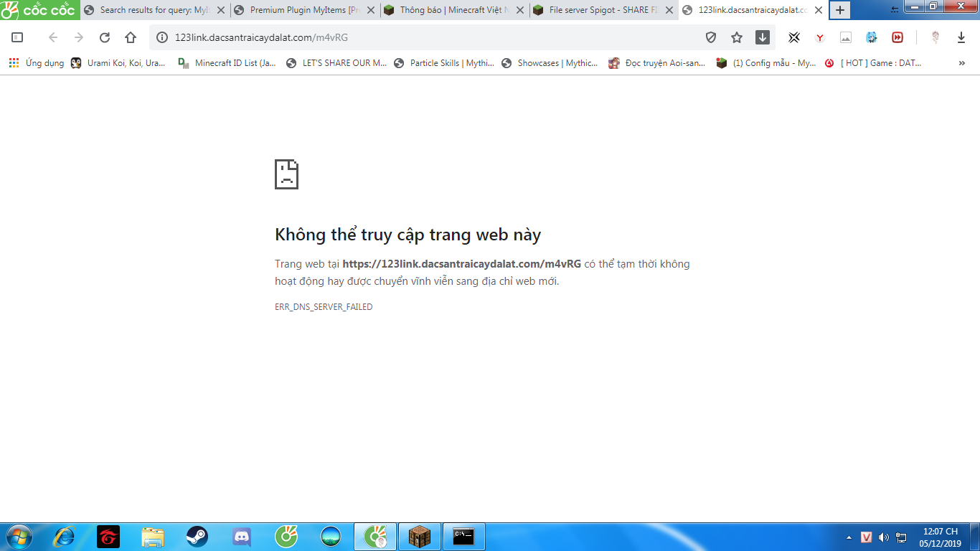This screenshot has width=980, height=551.
Task: Launch the pinned Cốc Cốc green icon
Action: tap(286, 537)
